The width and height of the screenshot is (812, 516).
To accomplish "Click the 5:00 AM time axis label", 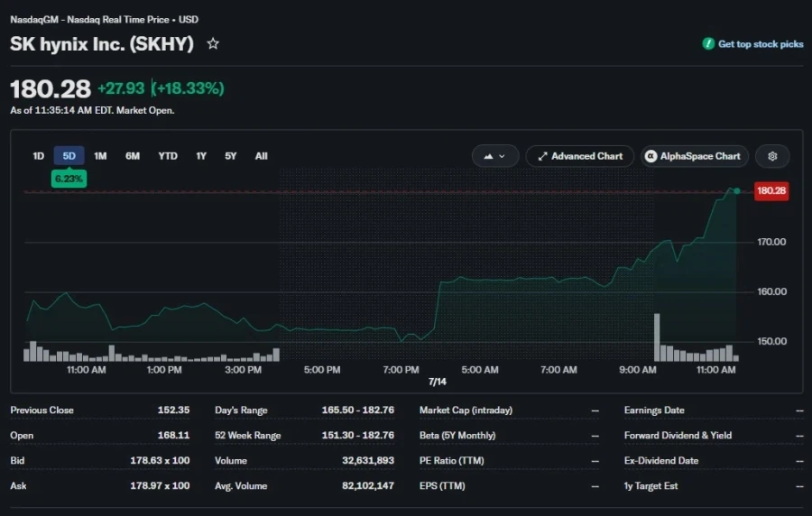I will coord(480,370).
